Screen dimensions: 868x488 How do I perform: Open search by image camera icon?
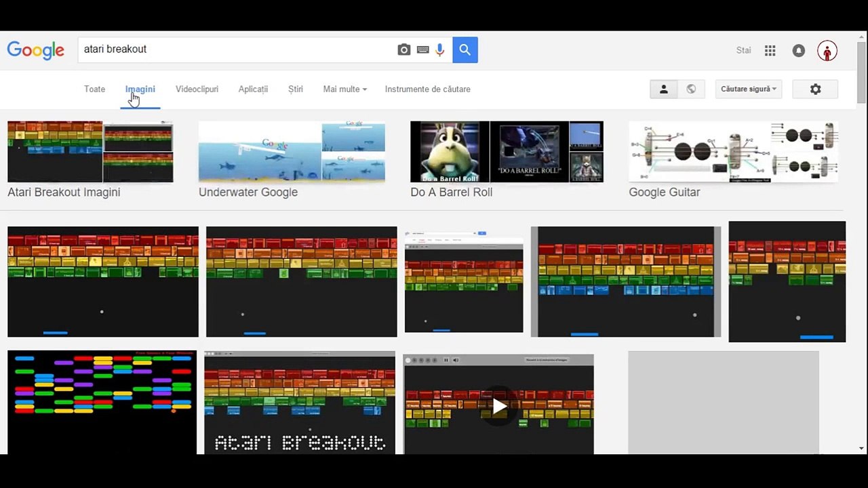(404, 49)
